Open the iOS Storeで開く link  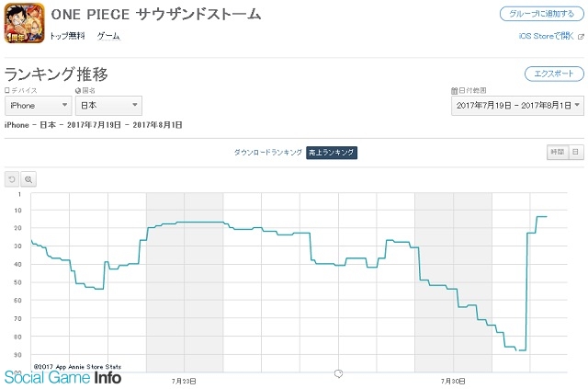tap(547, 36)
